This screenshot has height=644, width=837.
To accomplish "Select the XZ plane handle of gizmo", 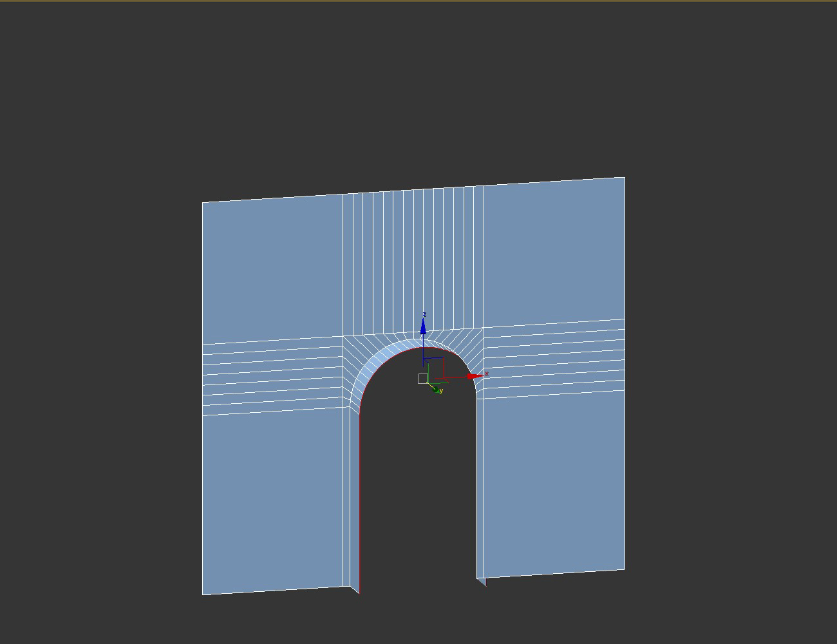I will 433,368.
